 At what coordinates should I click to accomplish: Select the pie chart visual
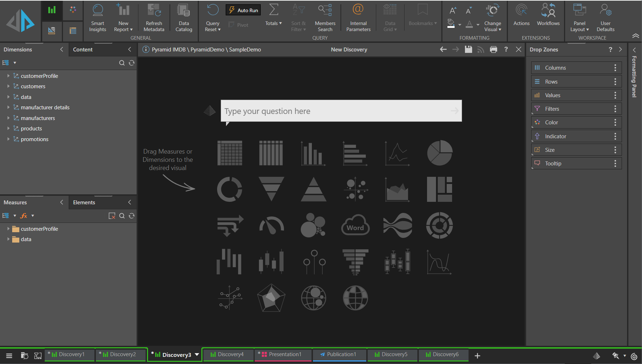pyautogui.click(x=440, y=153)
